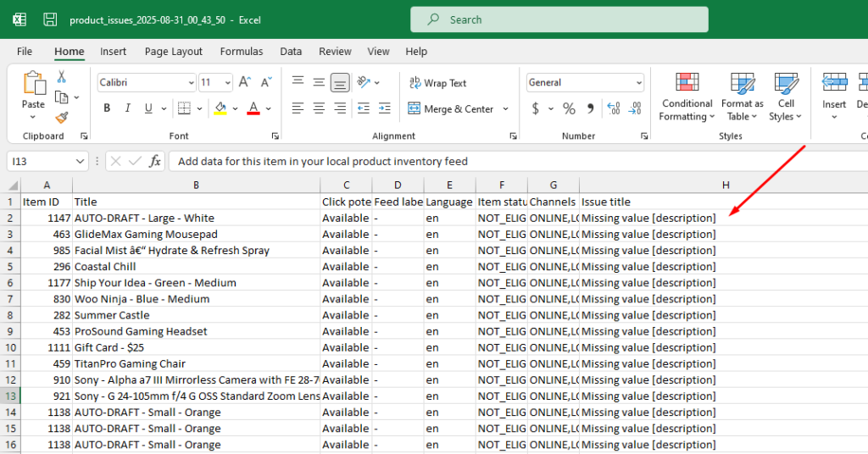The image size is (868, 454).
Task: Open the Number dialog launcher
Action: tap(644, 136)
